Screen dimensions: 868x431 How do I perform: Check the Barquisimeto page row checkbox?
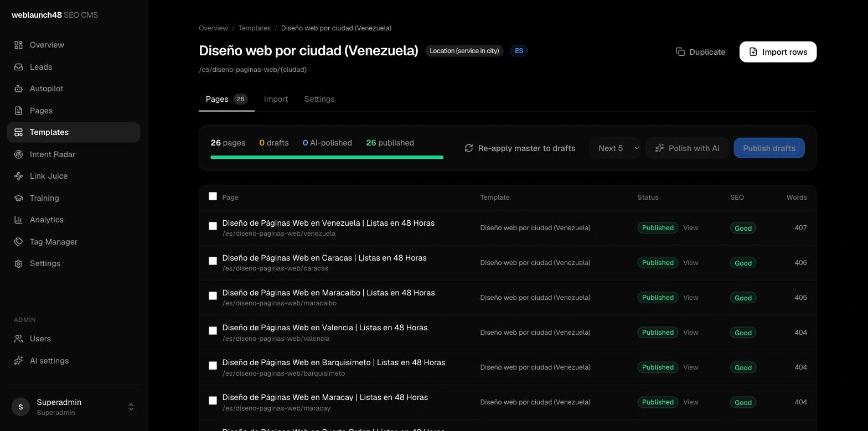pyautogui.click(x=213, y=366)
